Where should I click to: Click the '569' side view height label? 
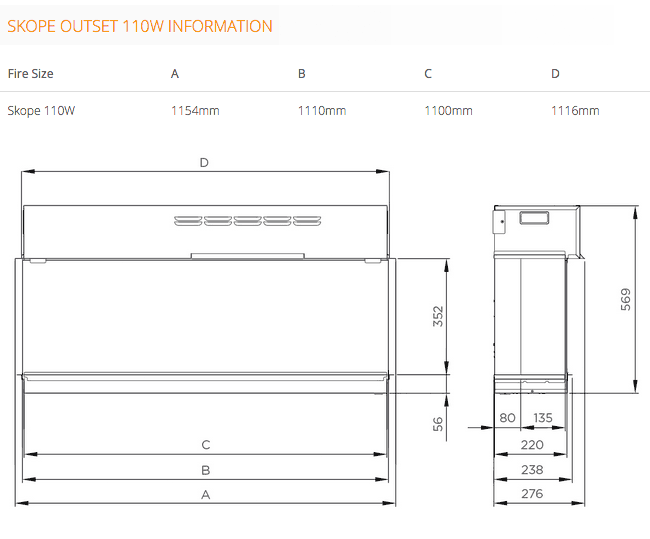tap(626, 299)
